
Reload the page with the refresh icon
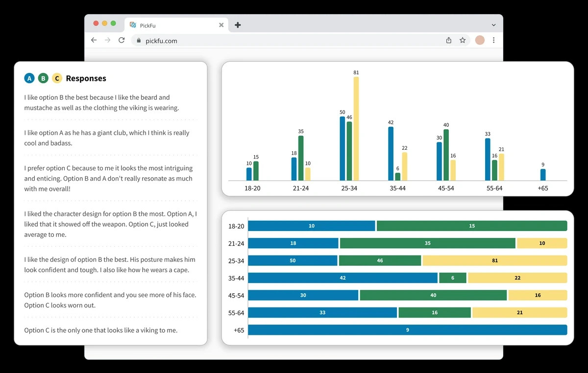click(122, 41)
